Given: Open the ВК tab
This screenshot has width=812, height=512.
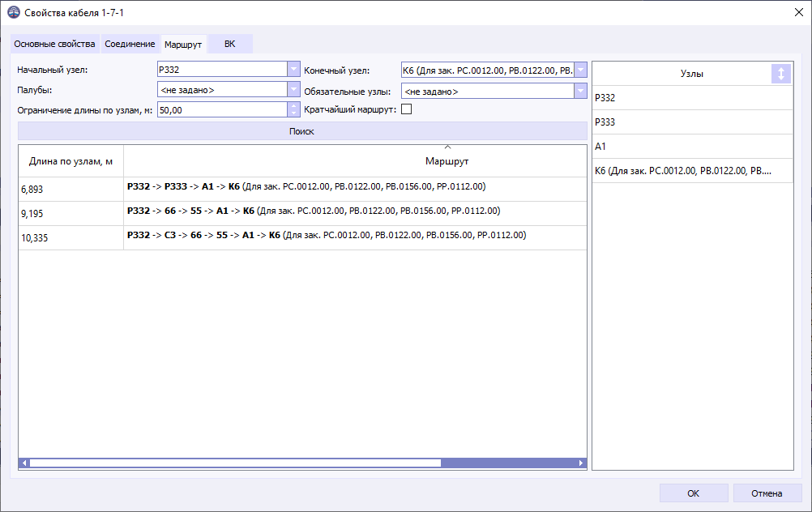Looking at the screenshot, I should pos(229,45).
